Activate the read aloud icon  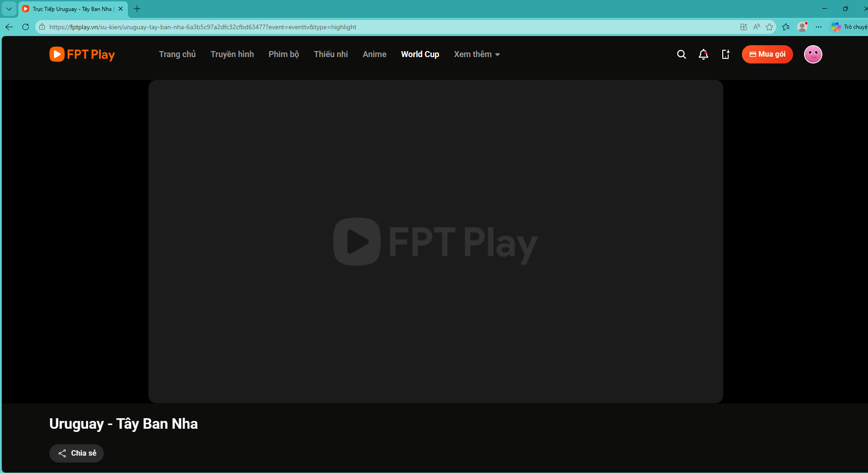(x=757, y=27)
